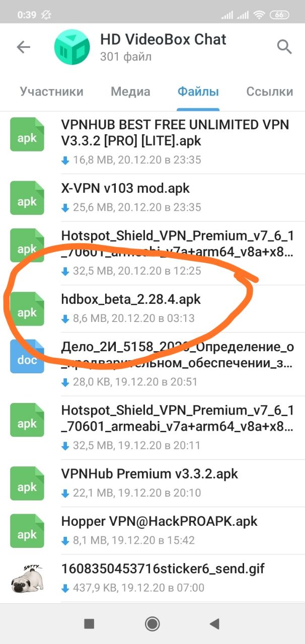Tap Android home circle button

(152, 624)
